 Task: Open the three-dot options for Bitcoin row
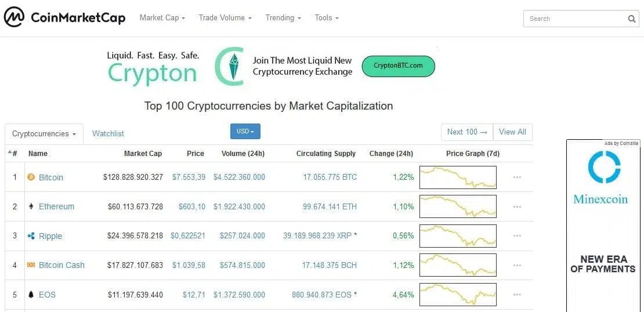click(x=517, y=177)
